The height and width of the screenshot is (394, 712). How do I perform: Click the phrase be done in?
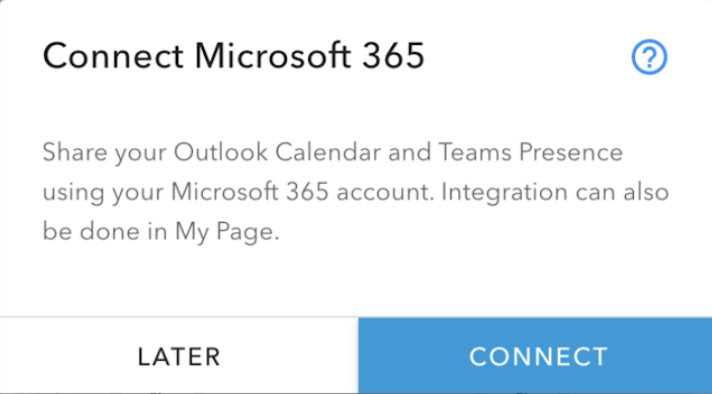105,231
